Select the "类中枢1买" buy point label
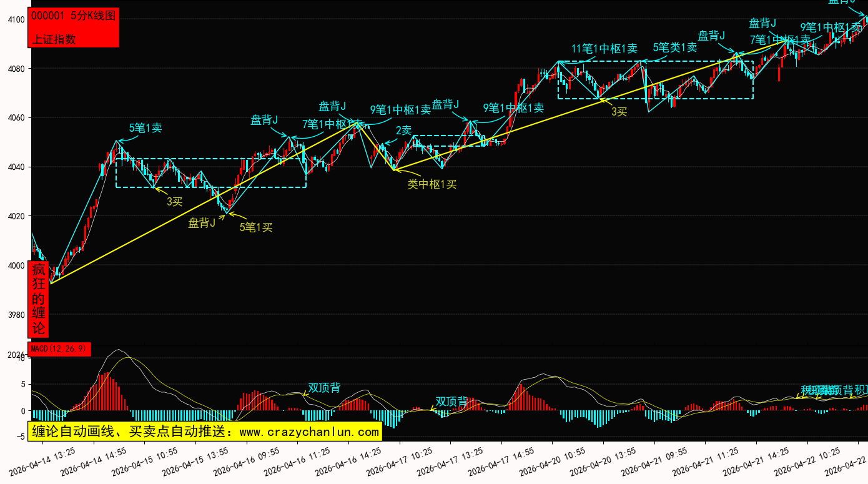 point(432,184)
